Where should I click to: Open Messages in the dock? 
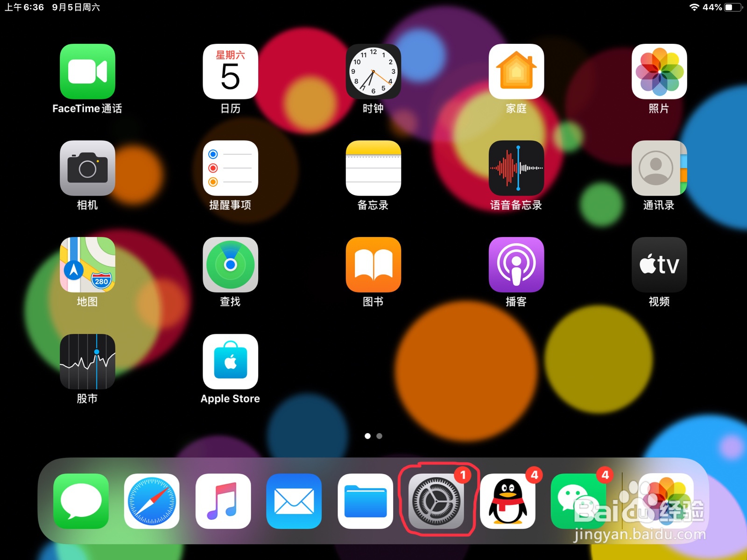(81, 501)
